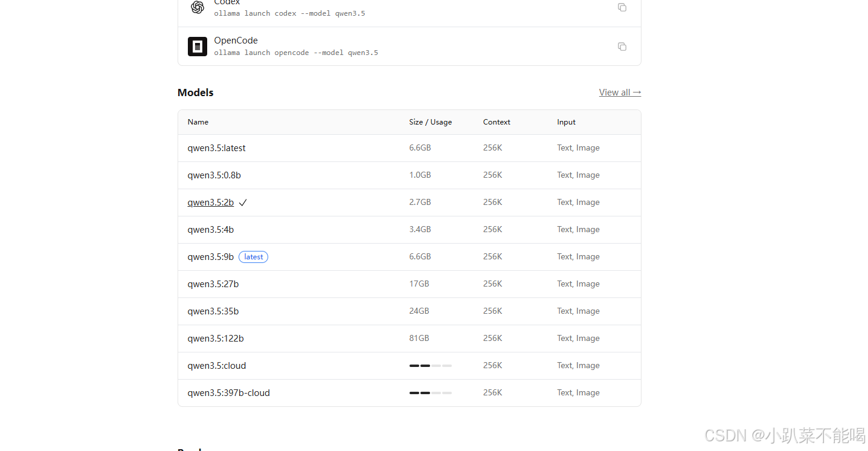This screenshot has width=868, height=451.
Task: Open View all models link
Action: [x=620, y=92]
